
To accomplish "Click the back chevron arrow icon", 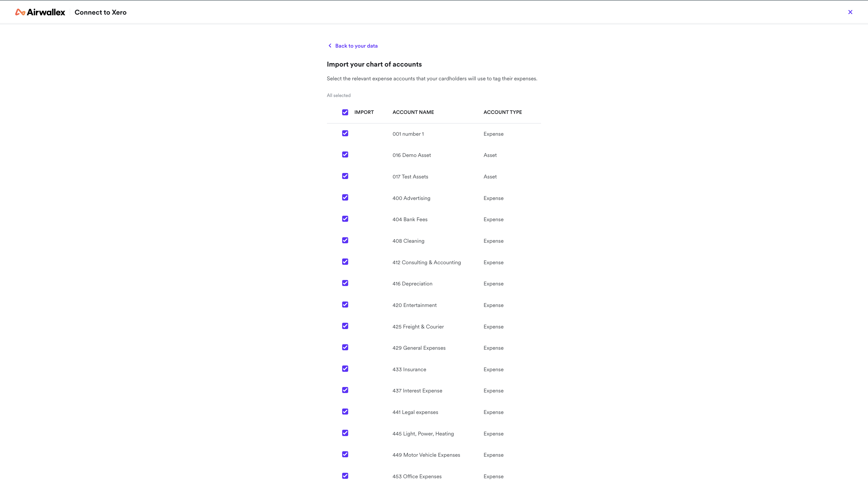I will tap(330, 45).
